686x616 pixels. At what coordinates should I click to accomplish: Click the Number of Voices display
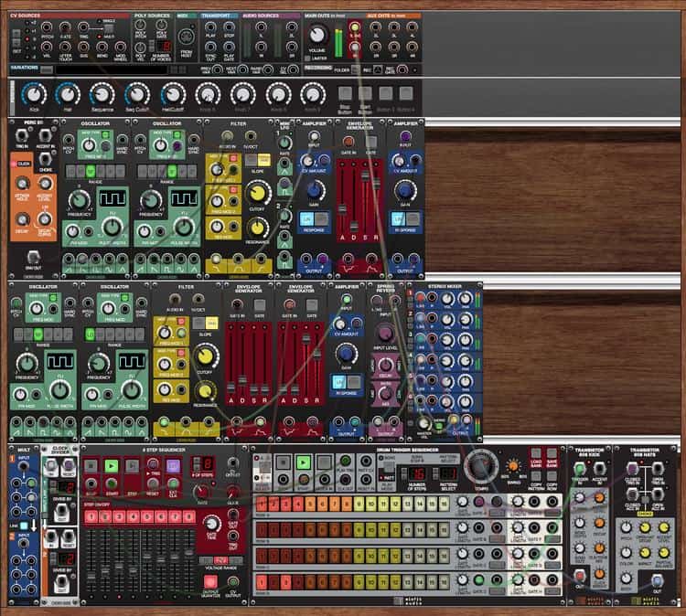tap(165, 47)
